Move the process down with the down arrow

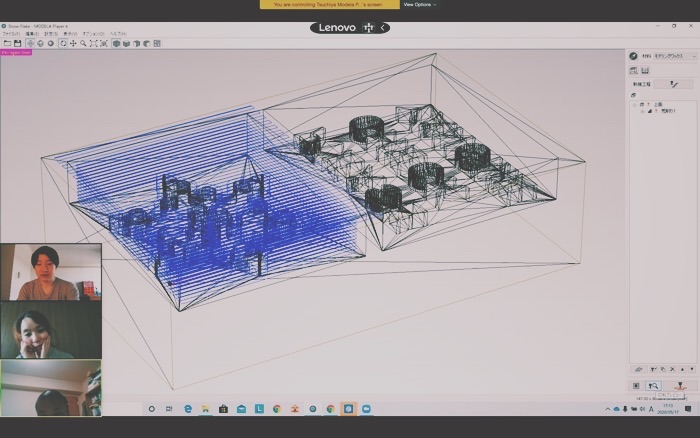[x=692, y=369]
